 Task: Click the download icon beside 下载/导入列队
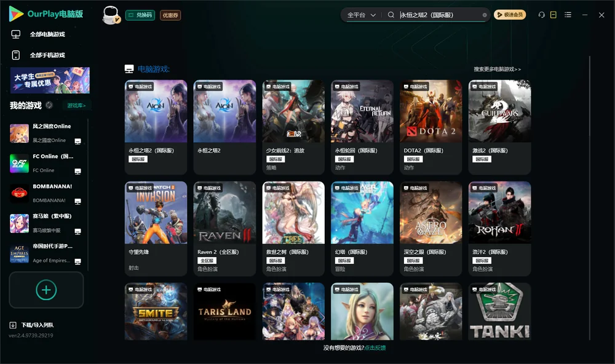click(13, 325)
